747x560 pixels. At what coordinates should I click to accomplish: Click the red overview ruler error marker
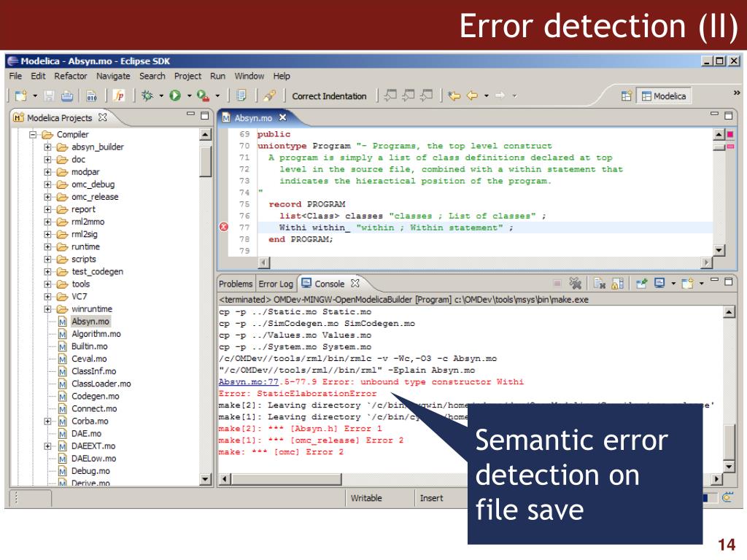(730, 135)
